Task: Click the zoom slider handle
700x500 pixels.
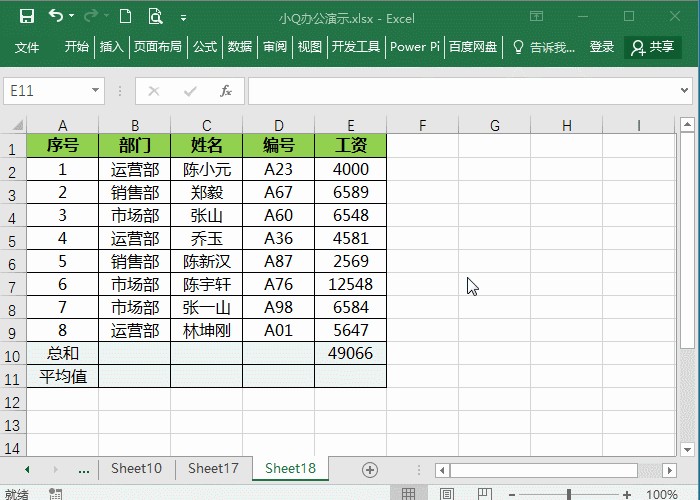Action: (x=568, y=494)
